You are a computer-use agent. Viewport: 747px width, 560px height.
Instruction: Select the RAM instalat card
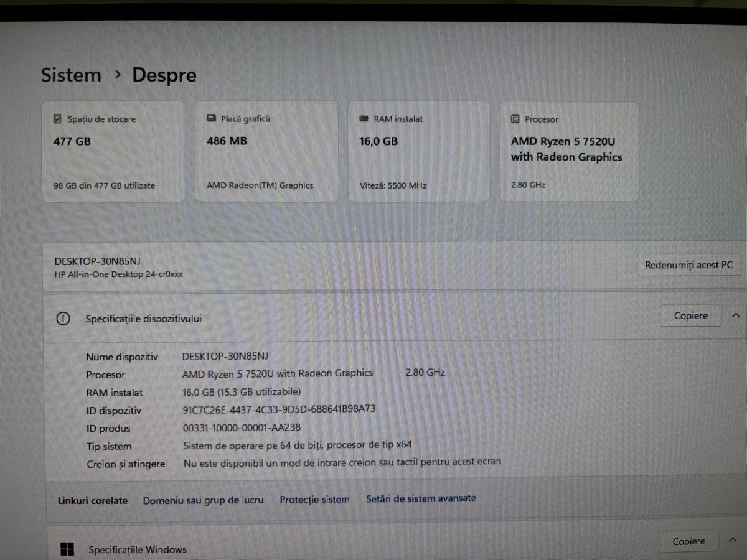pos(418,152)
